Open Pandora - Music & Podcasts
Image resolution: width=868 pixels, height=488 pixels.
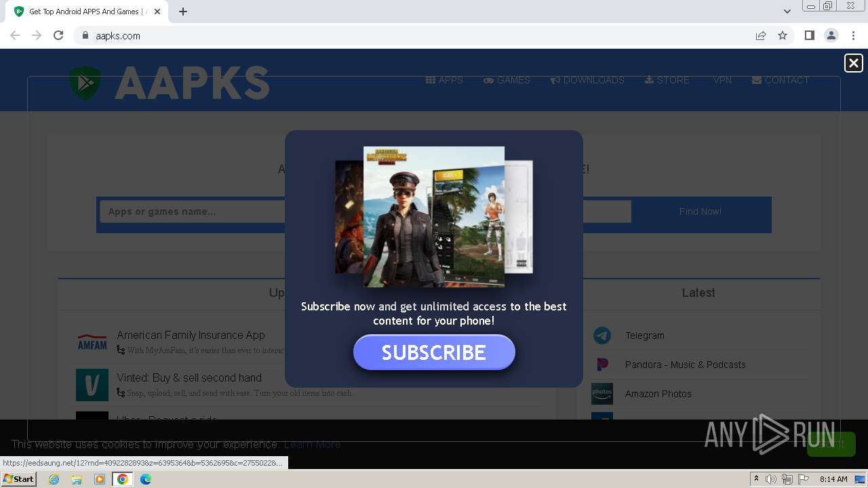685,365
